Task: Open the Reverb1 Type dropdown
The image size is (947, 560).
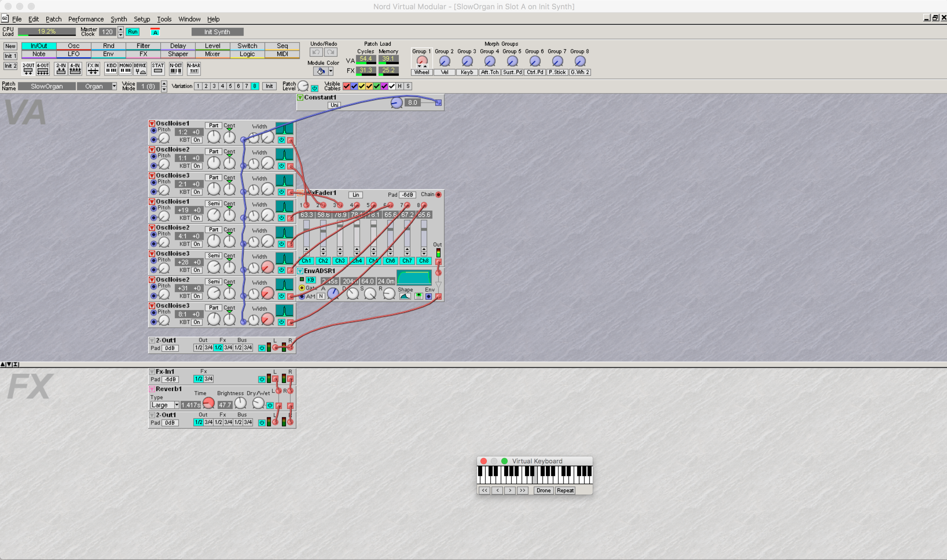Action: (177, 405)
